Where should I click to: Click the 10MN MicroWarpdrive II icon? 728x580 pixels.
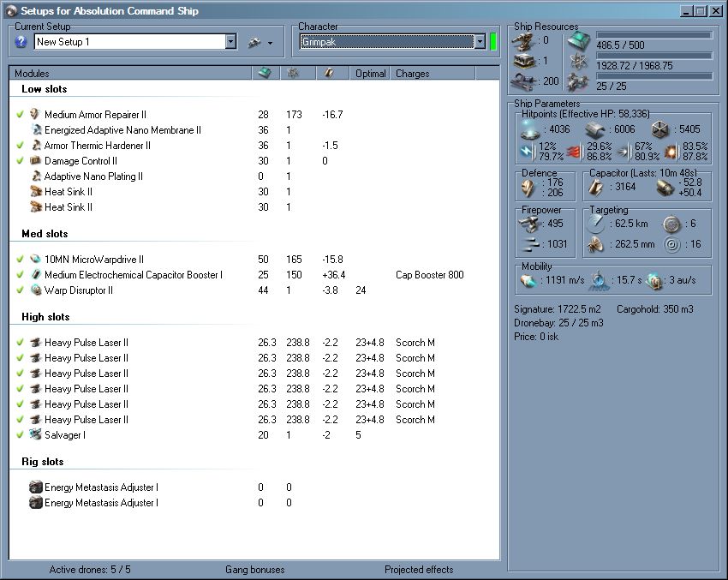[35, 259]
